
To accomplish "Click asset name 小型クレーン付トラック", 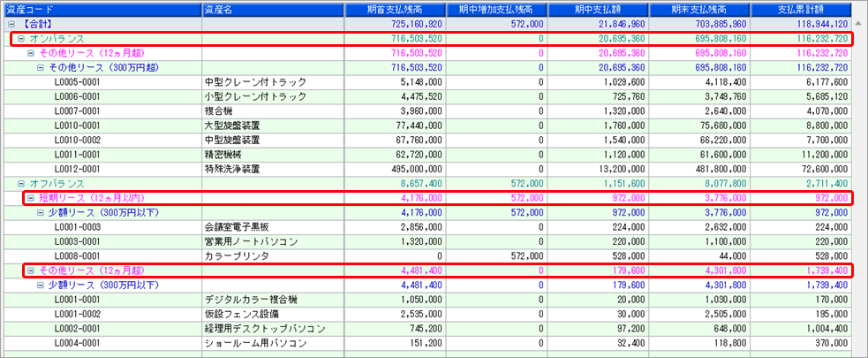I will click(255, 97).
